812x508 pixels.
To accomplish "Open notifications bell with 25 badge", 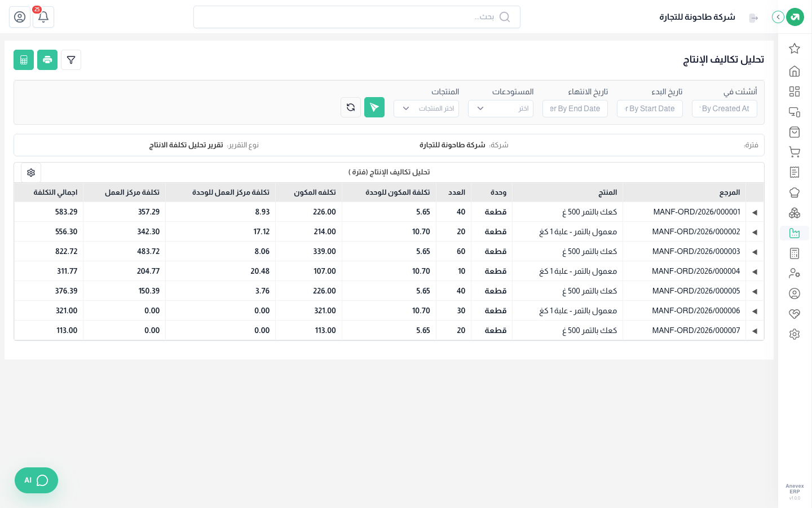I will click(x=43, y=17).
